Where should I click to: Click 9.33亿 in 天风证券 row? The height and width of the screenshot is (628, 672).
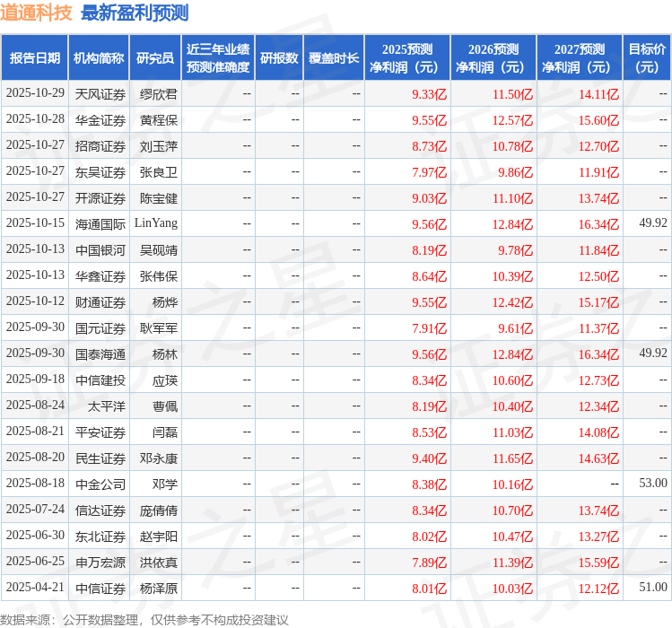tap(430, 94)
